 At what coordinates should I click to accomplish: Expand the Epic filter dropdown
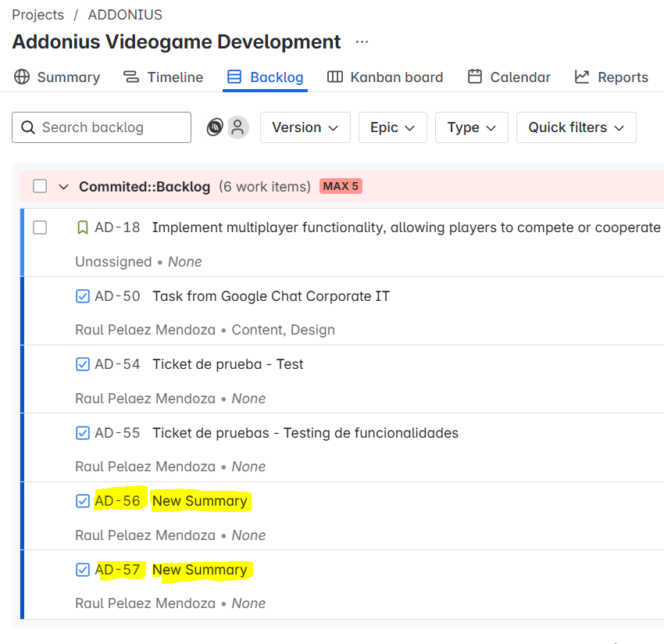(392, 127)
